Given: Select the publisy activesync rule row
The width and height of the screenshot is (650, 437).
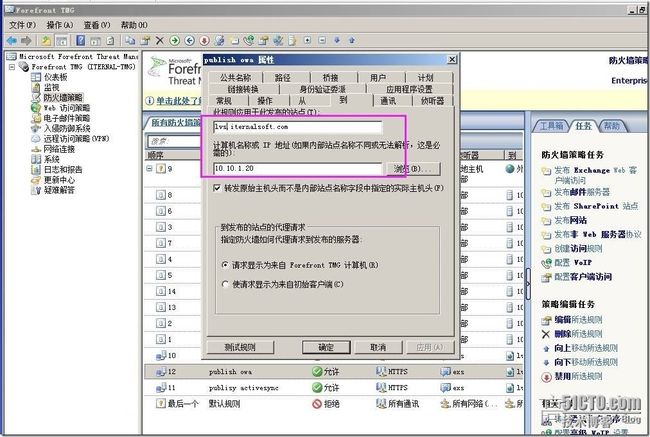Looking at the screenshot, I should (x=334, y=388).
